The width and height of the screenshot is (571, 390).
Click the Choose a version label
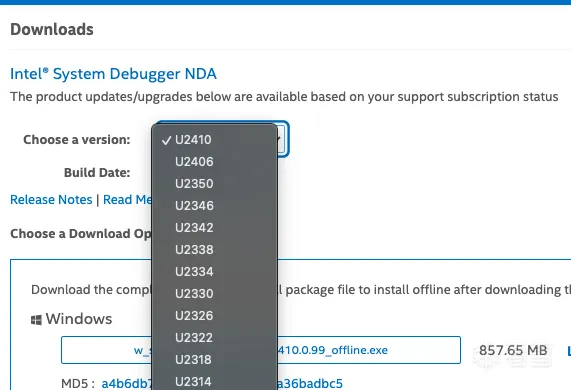point(77,139)
